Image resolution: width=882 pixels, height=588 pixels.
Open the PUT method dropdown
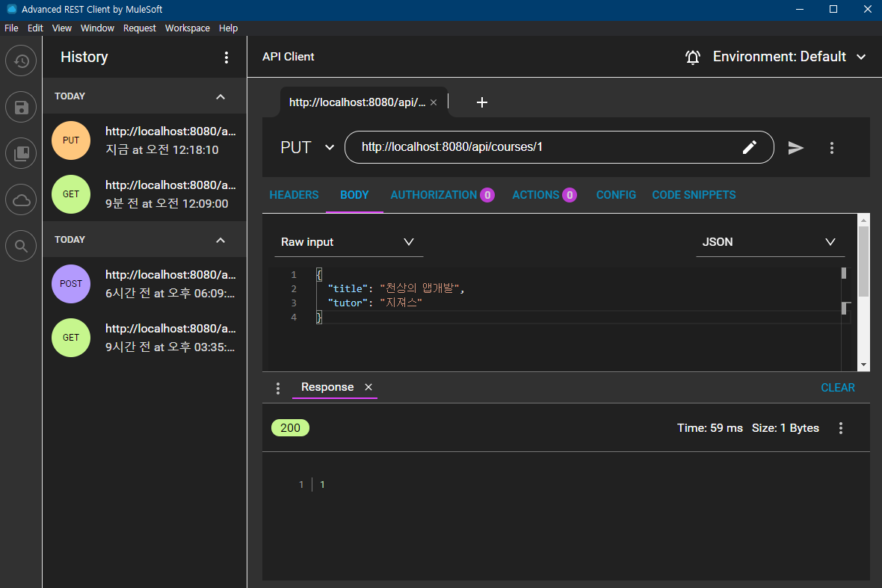307,147
